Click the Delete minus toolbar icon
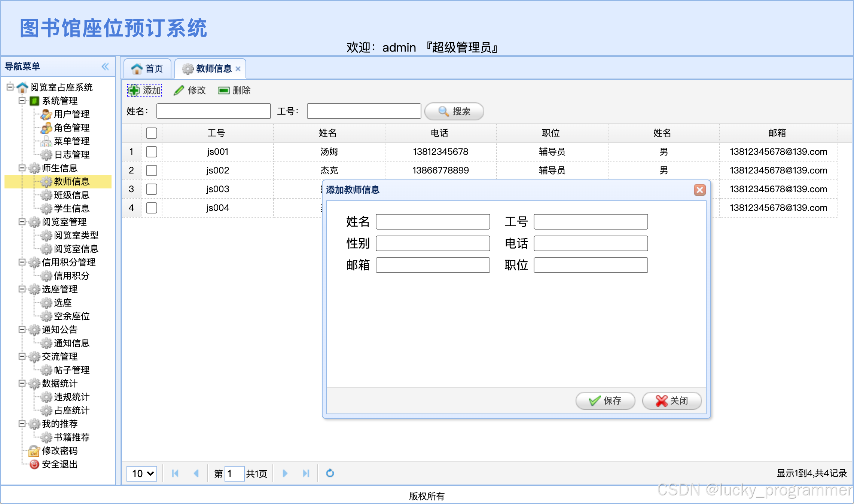 click(223, 90)
